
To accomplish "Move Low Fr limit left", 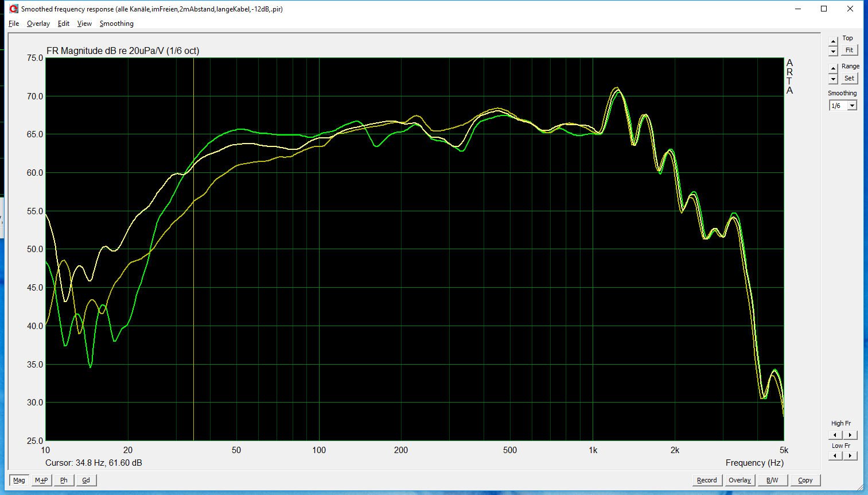I will pos(835,455).
